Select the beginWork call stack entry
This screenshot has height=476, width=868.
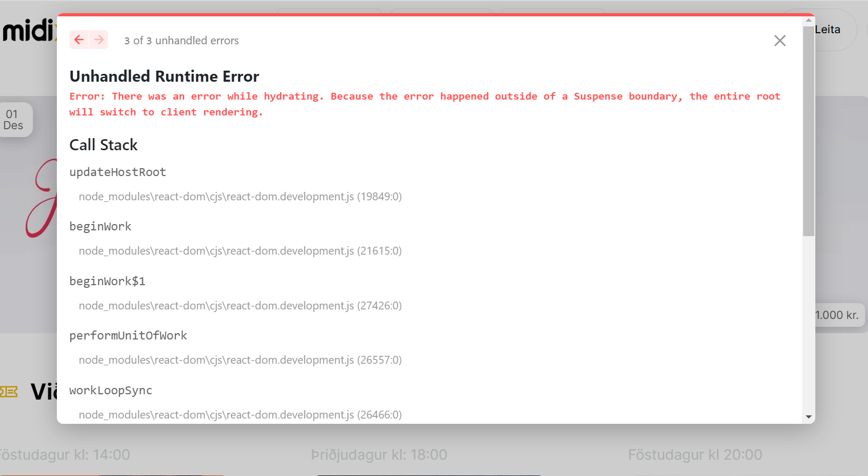click(100, 227)
